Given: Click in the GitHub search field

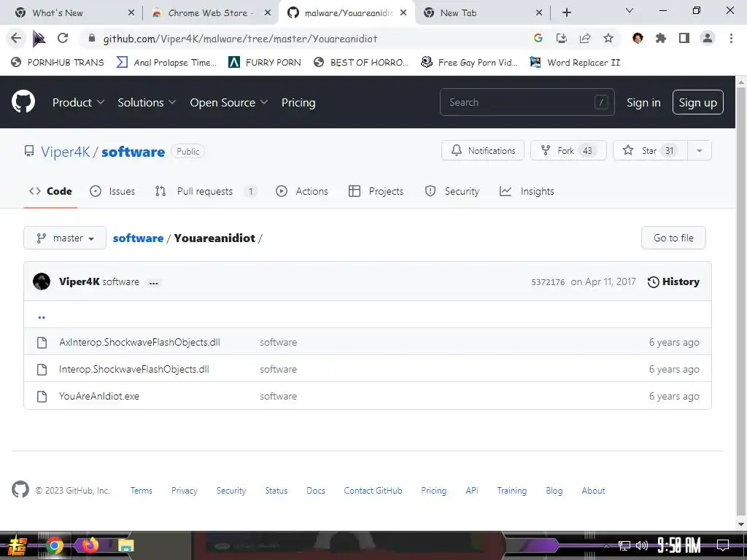Looking at the screenshot, I should [x=527, y=102].
